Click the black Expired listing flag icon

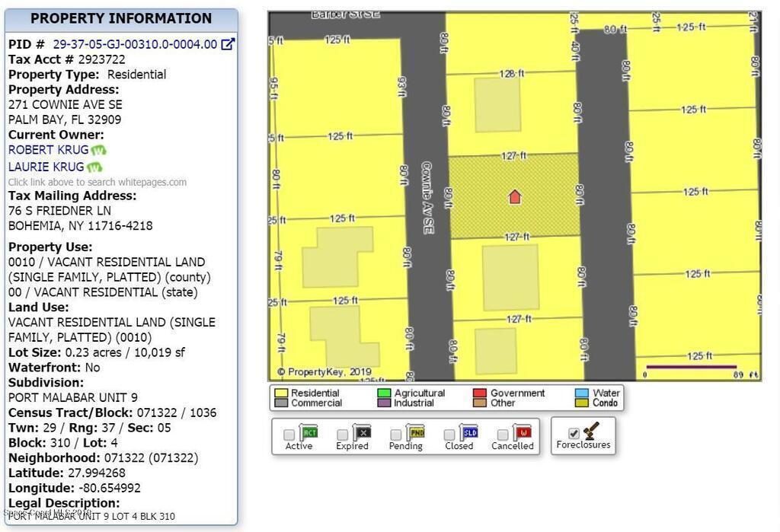click(362, 433)
